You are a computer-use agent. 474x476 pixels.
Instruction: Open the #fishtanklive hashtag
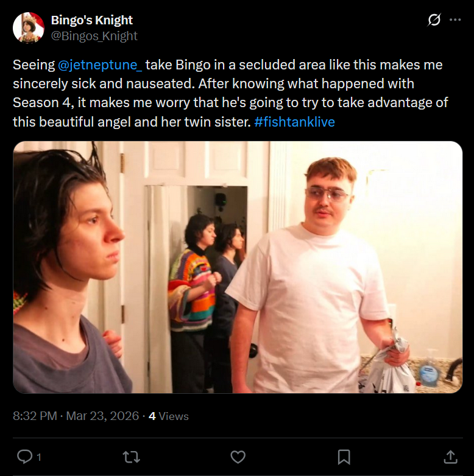[294, 122]
